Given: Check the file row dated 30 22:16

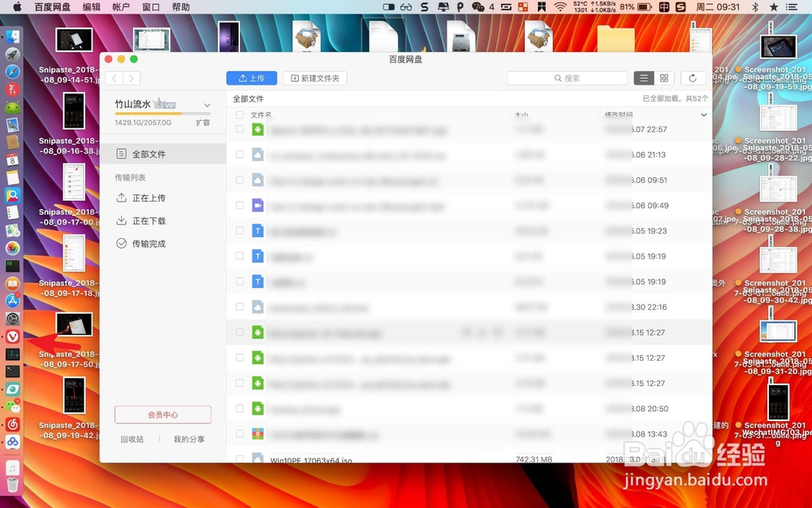Looking at the screenshot, I should click(x=240, y=306).
